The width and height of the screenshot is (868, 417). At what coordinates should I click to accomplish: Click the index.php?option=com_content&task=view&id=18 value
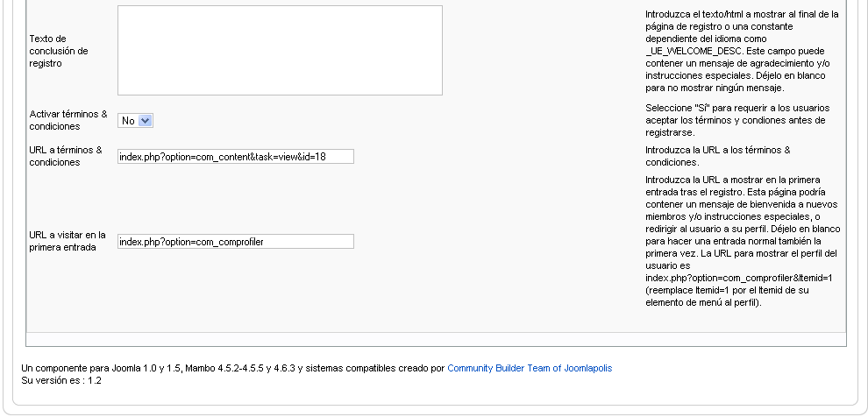click(223, 157)
